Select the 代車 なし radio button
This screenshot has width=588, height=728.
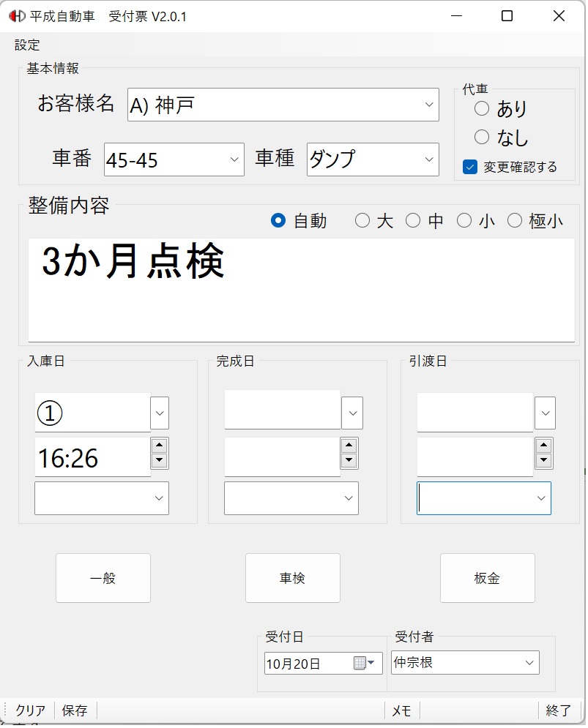coord(482,137)
